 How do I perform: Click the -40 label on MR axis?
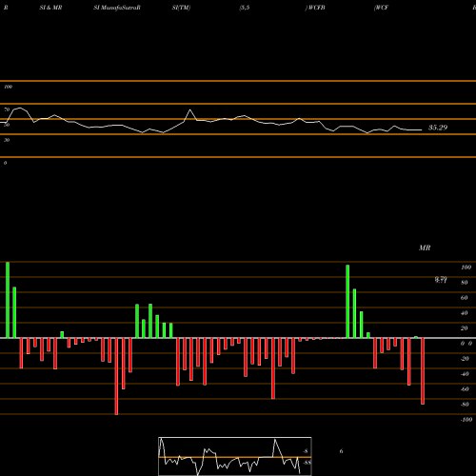[465, 374]
